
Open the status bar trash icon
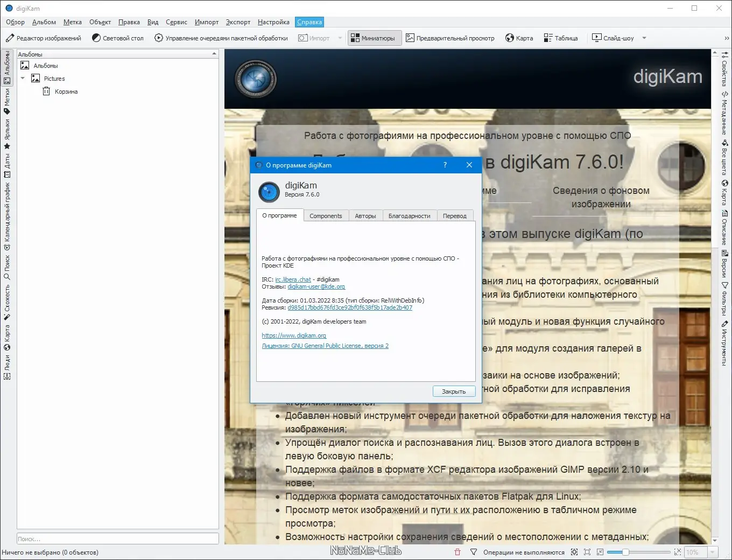point(457,552)
